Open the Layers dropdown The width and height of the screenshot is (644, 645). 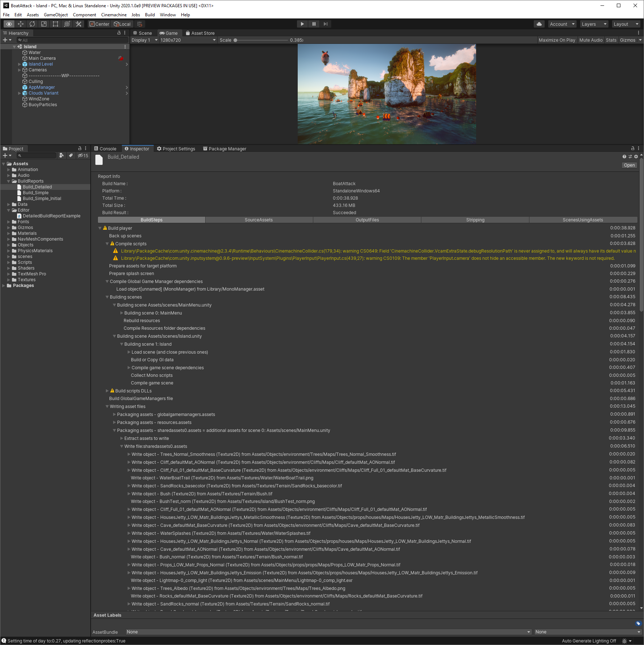pyautogui.click(x=594, y=24)
